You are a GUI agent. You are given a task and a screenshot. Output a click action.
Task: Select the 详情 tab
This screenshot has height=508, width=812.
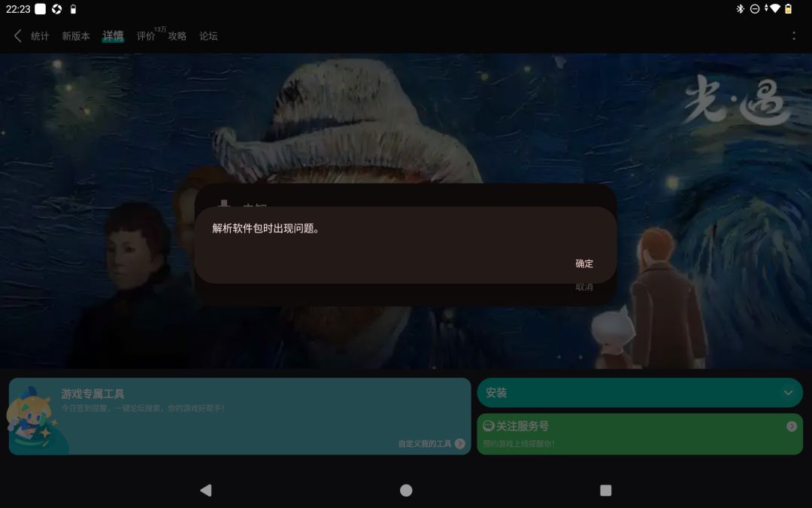[x=113, y=36]
